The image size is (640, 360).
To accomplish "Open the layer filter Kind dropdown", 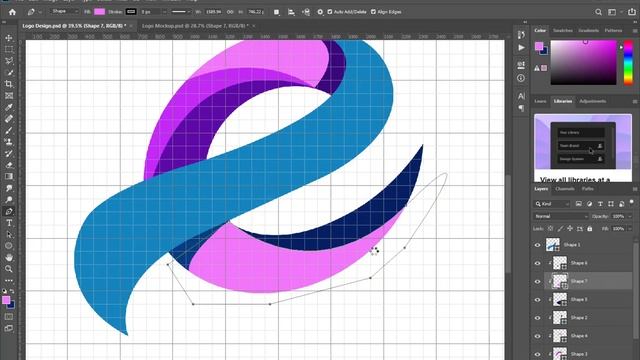I will point(552,204).
